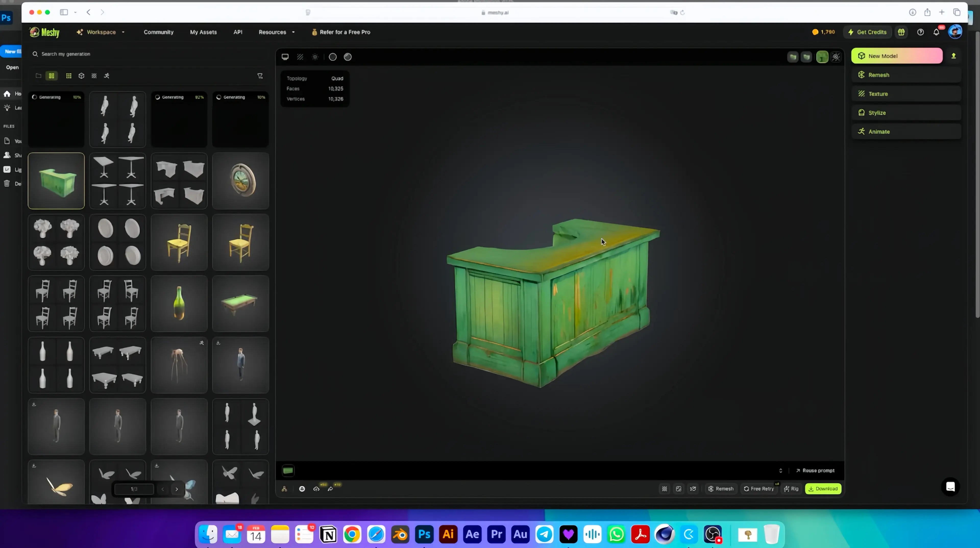Image resolution: width=980 pixels, height=548 pixels.
Task: Open the green bar counter model thumbnail
Action: (56, 181)
